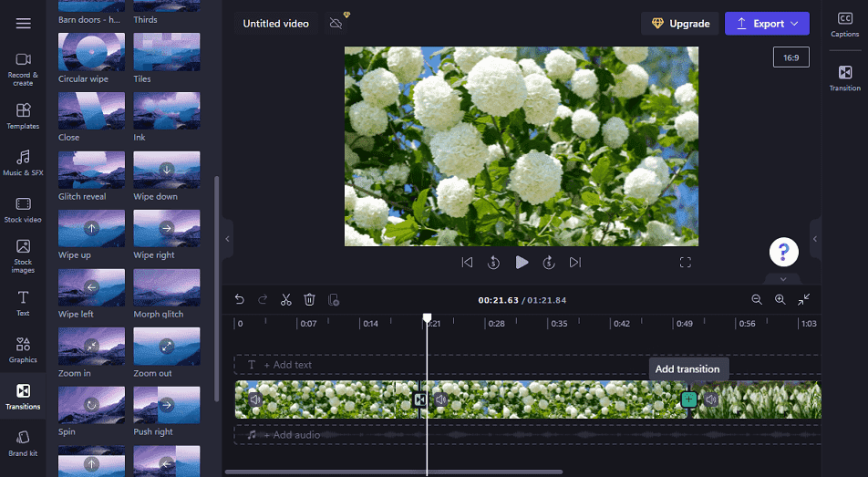Viewport: 868px width, 477px height.
Task: Pick the Spin transition thumbnail
Action: [91, 405]
